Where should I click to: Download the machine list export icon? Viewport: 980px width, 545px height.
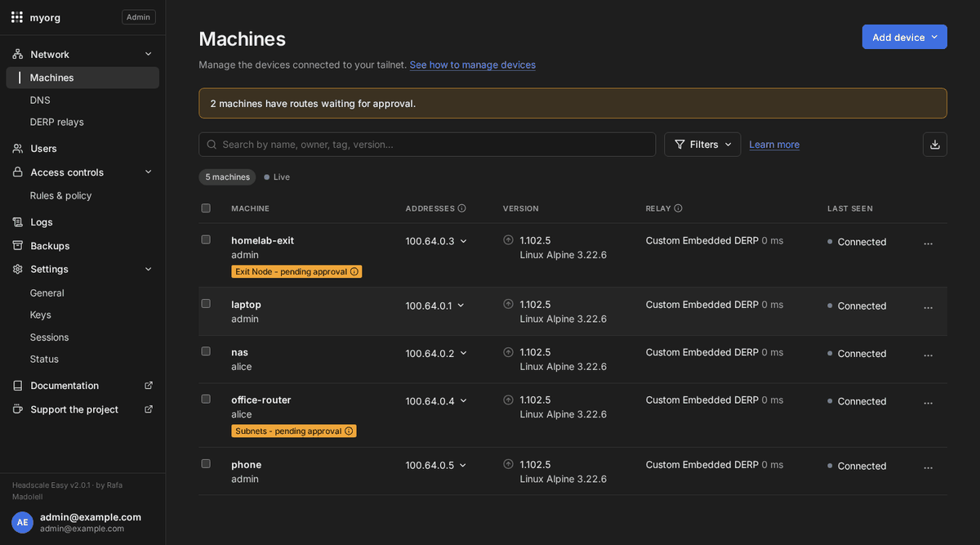click(x=935, y=145)
